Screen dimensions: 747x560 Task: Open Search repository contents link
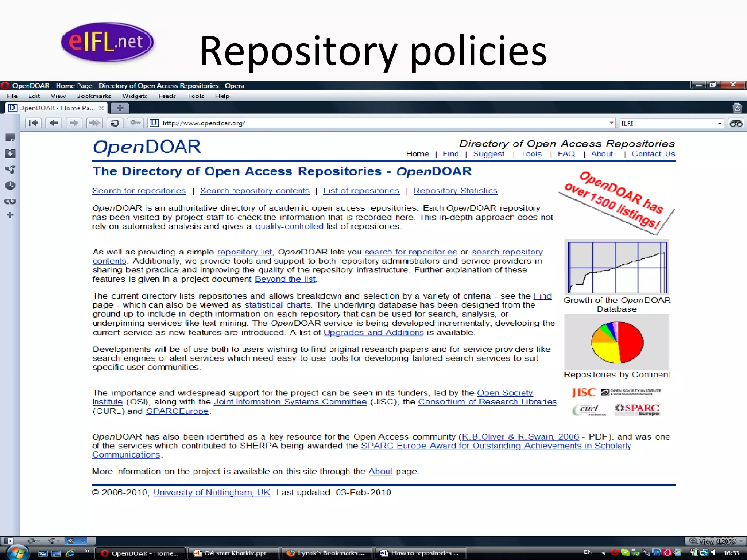point(255,191)
